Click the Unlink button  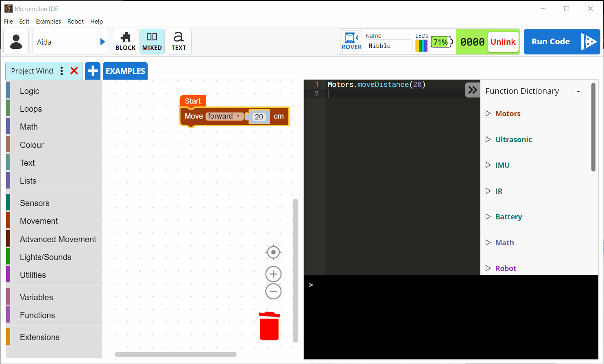[503, 42]
